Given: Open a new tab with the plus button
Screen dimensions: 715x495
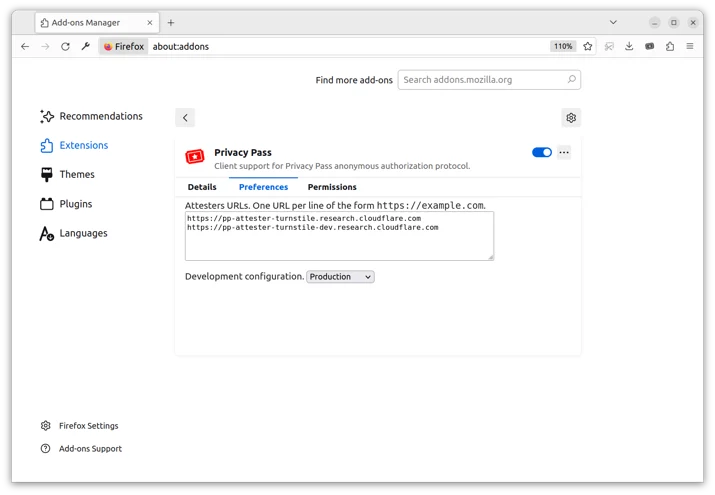Looking at the screenshot, I should [171, 23].
